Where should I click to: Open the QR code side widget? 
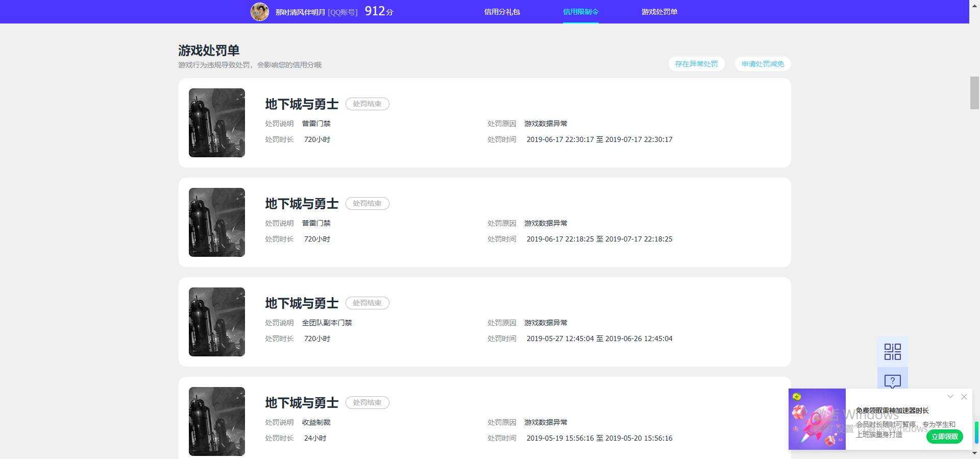[x=892, y=352]
